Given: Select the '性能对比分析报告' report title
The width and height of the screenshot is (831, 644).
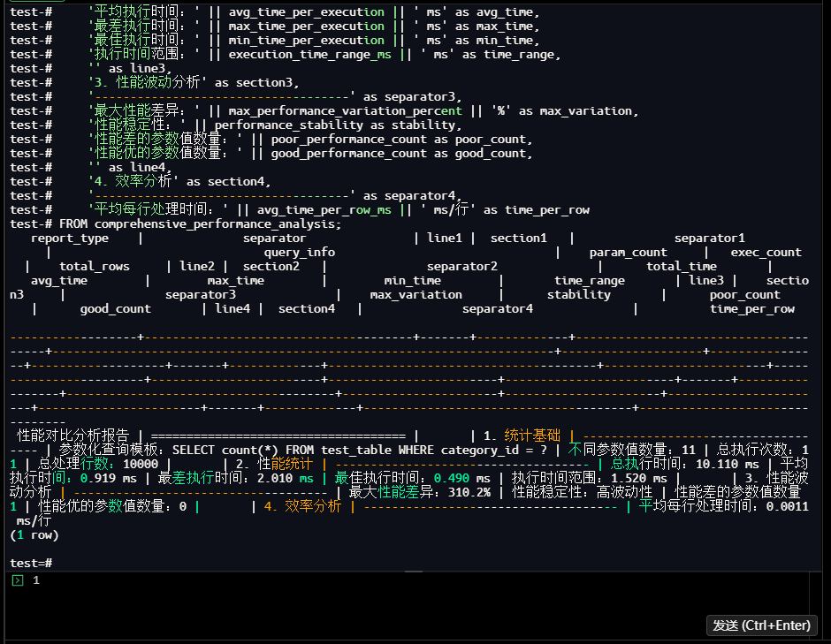Looking at the screenshot, I should point(73,436).
